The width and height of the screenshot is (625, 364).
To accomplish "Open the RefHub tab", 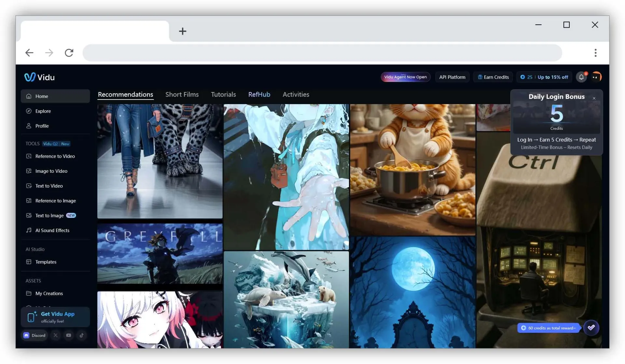I will click(259, 94).
